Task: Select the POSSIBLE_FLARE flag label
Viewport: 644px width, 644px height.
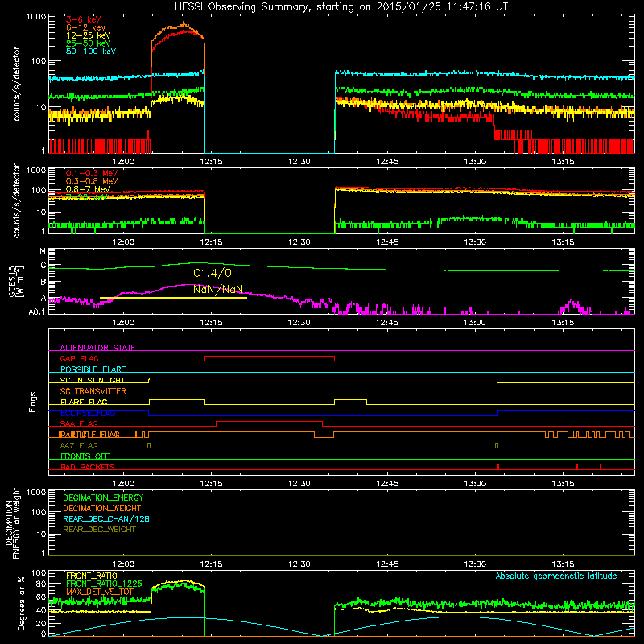Action: (93, 369)
